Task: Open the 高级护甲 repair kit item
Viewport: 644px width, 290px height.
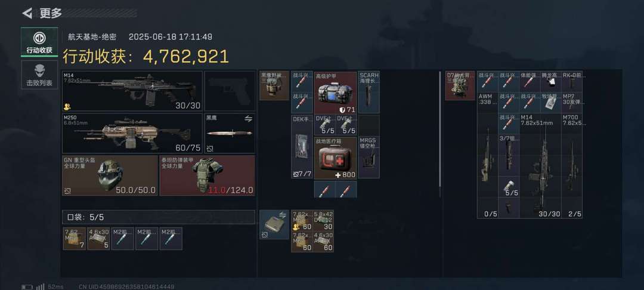Action: click(x=336, y=92)
